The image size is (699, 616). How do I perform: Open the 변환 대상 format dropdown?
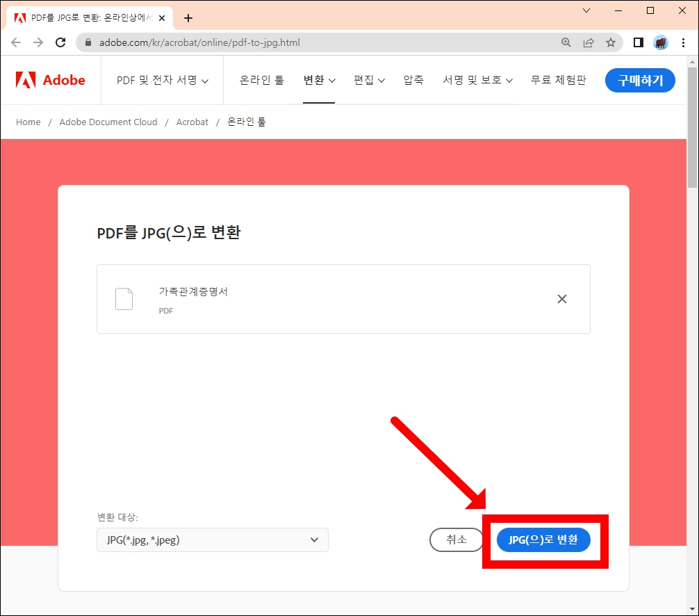pos(212,540)
